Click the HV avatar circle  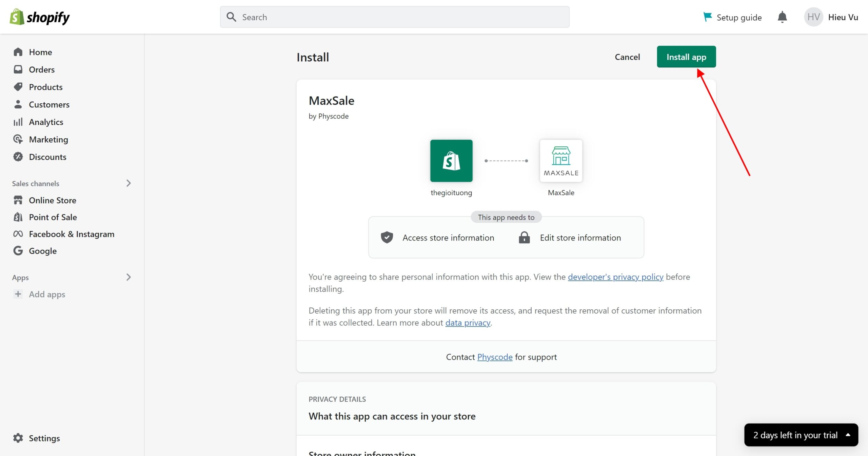tap(813, 17)
